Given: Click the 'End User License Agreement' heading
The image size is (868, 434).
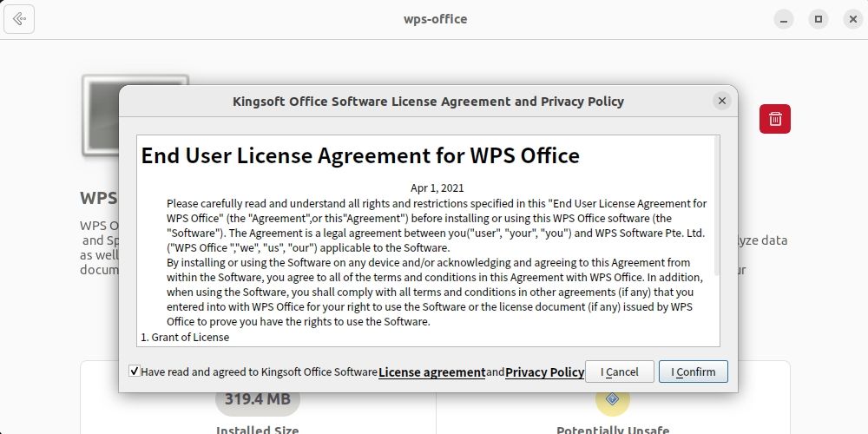Looking at the screenshot, I should pyautogui.click(x=360, y=156).
